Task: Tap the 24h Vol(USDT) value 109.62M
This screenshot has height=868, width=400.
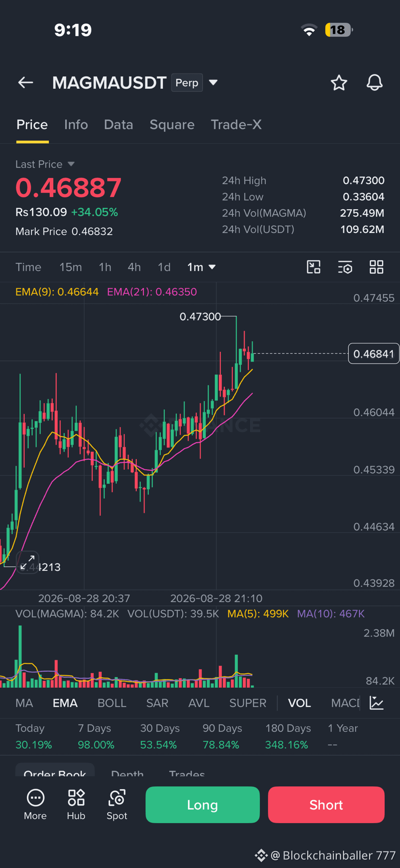Action: point(362,230)
